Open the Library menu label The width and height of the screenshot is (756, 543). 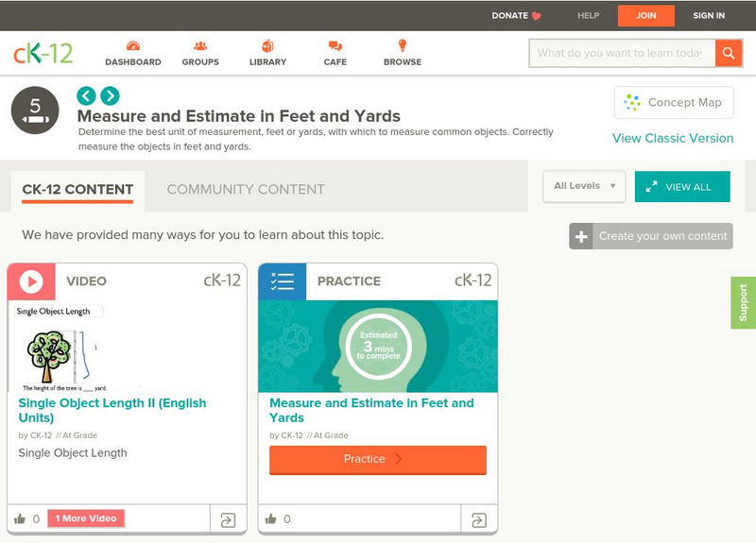click(x=267, y=62)
